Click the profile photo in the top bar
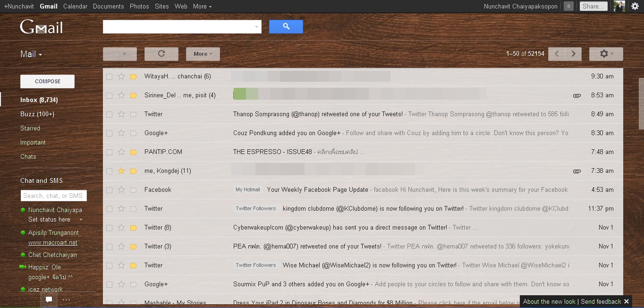 tap(619, 6)
